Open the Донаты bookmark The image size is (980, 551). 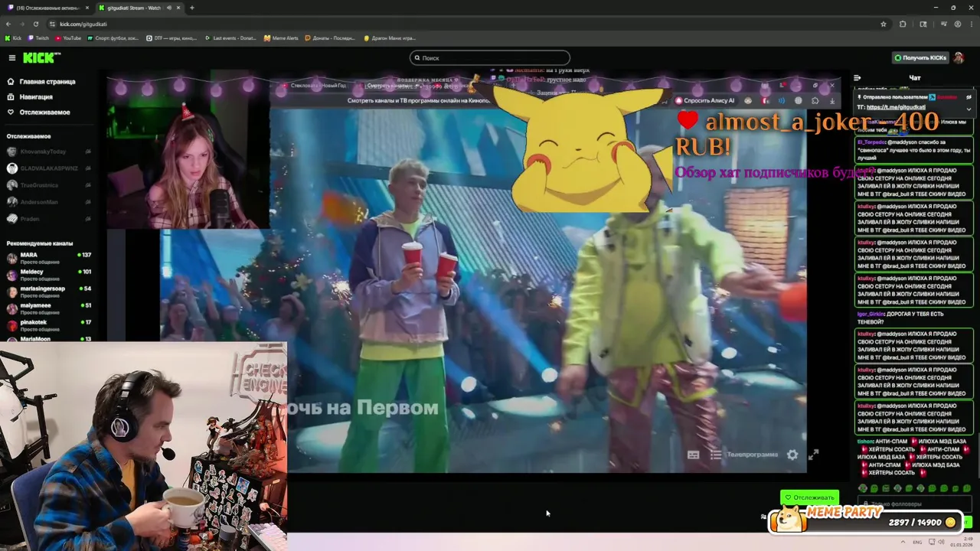tap(330, 37)
